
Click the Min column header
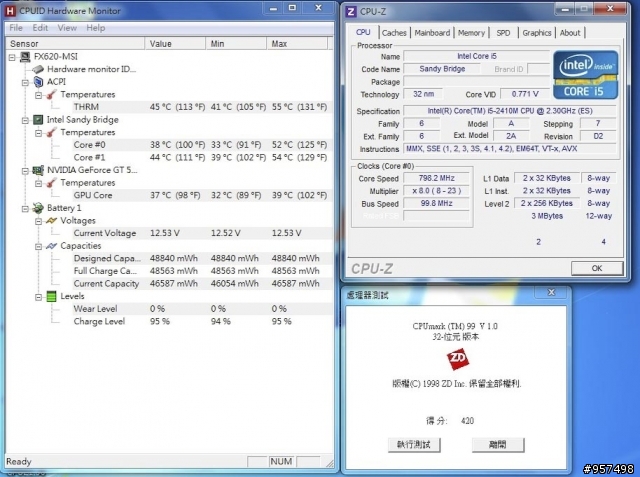coord(236,43)
